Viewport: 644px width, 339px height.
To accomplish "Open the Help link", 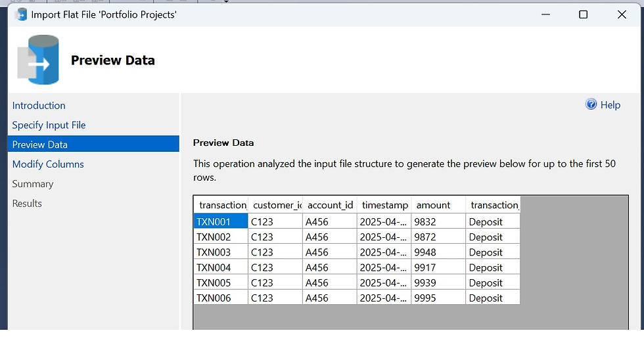I will [x=610, y=105].
